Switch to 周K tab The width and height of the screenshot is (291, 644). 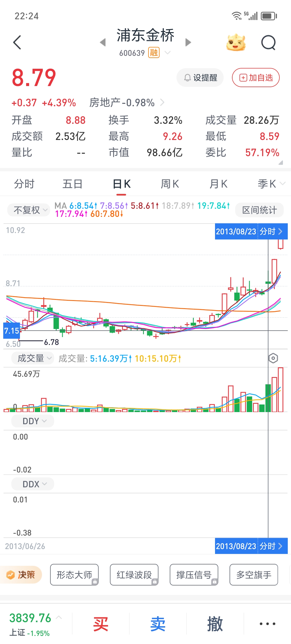170,184
